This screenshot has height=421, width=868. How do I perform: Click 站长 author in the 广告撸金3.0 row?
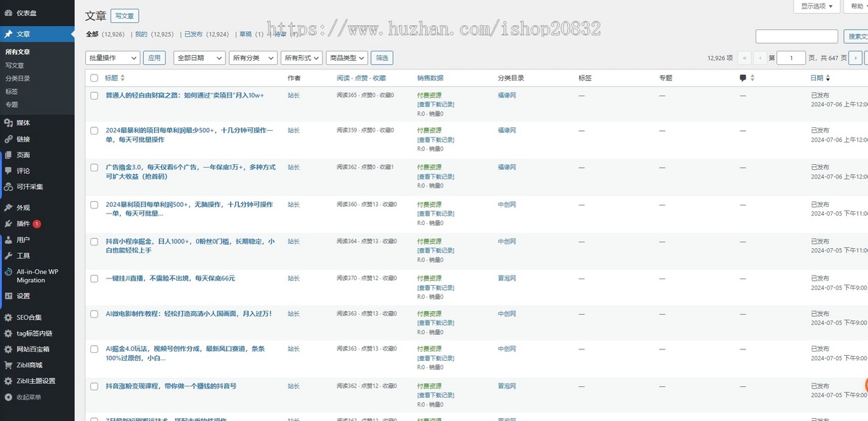pos(294,167)
